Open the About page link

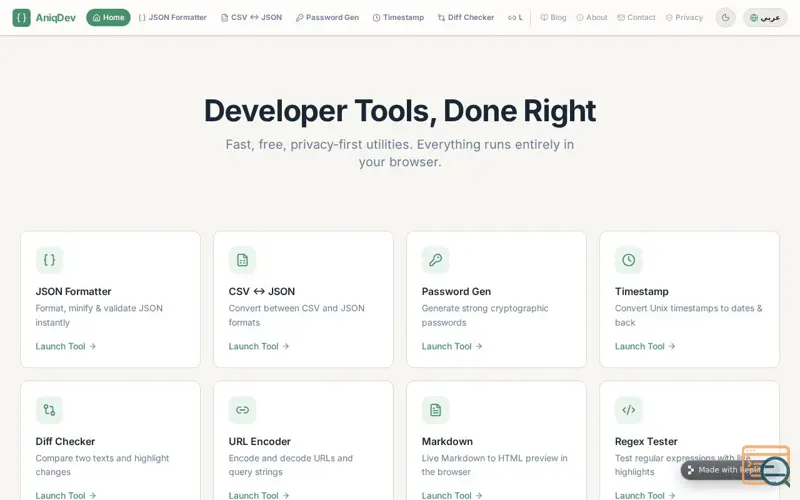pyautogui.click(x=592, y=17)
